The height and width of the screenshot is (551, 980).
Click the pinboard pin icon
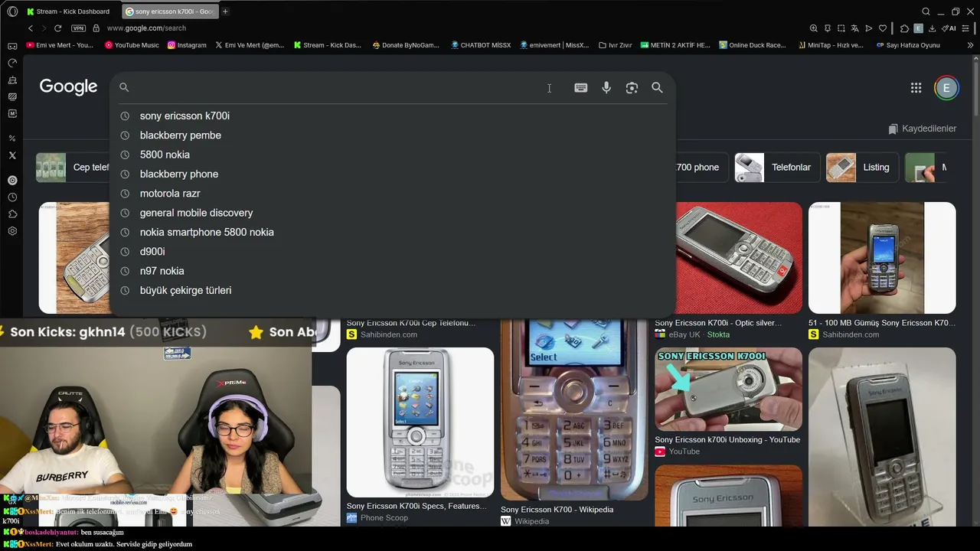click(x=828, y=28)
